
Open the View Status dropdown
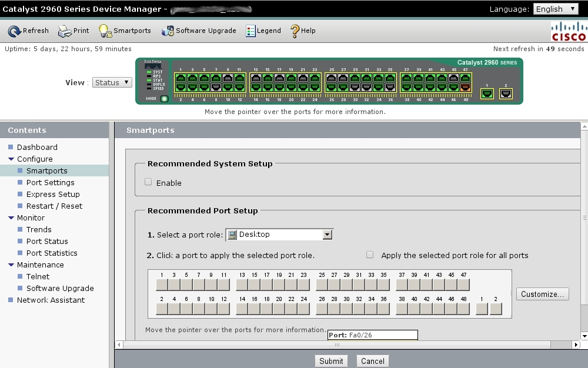(x=112, y=82)
